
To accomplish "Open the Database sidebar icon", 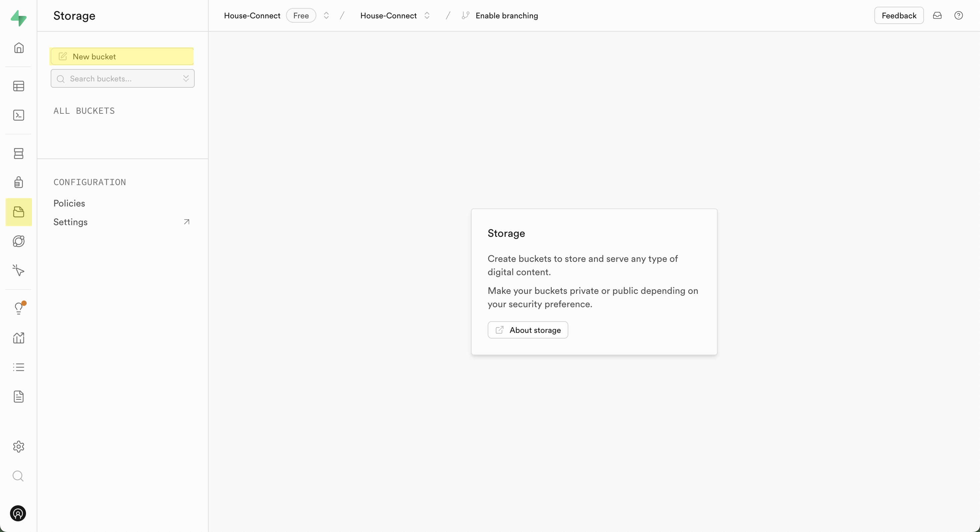I will click(19, 153).
